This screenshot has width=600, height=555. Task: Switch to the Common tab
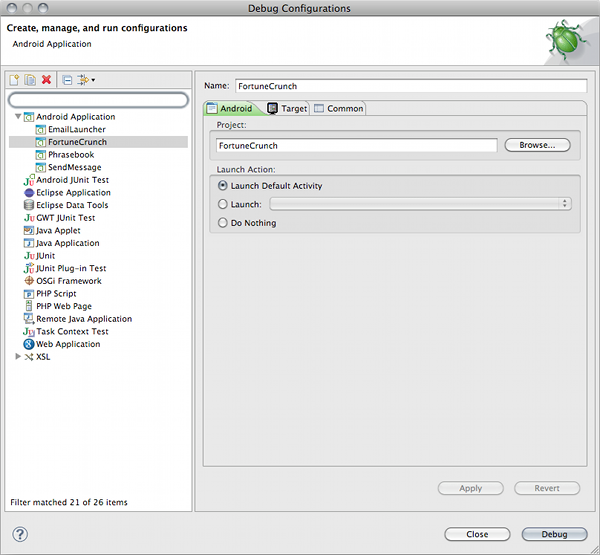coord(338,109)
